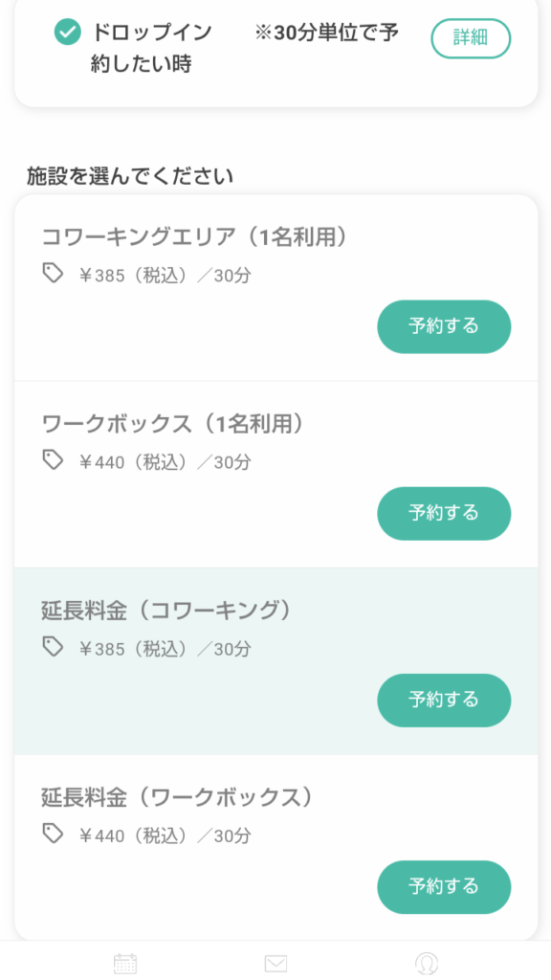Select the ワークボックス（1名利用） facility title
Image resolution: width=551 pixels, height=980 pixels.
coord(175,424)
